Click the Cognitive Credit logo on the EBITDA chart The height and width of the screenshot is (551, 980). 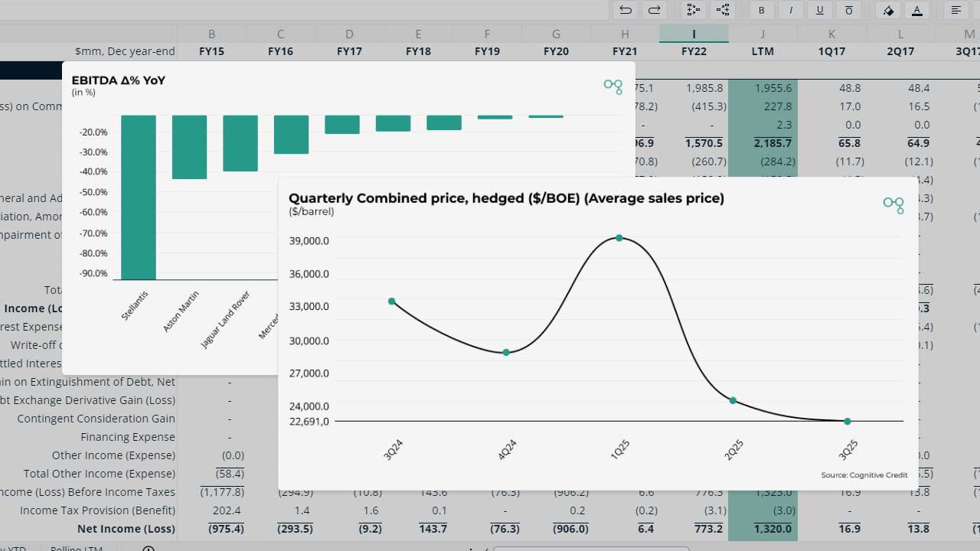pos(612,86)
